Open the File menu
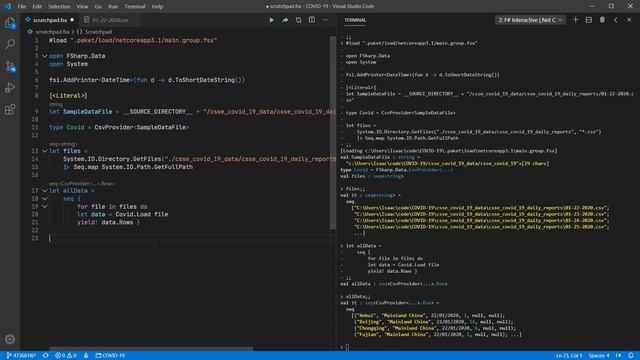This screenshot has height=360, width=640. (22, 7)
